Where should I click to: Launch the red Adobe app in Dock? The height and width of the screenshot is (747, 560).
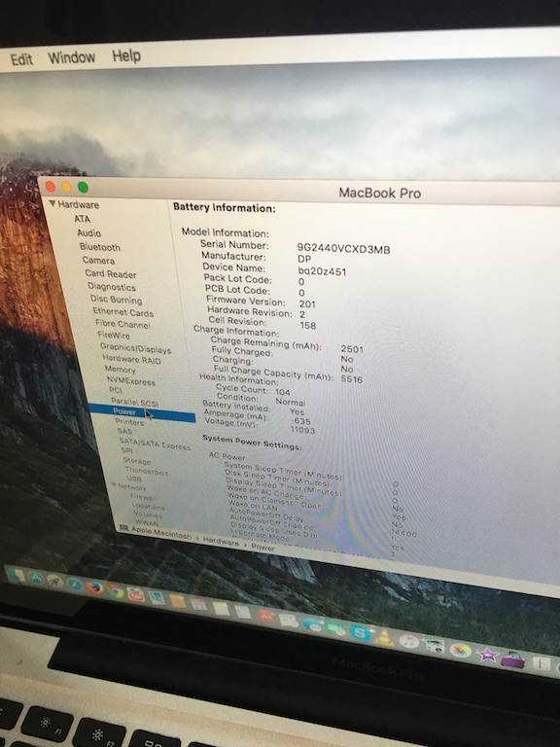point(265,616)
